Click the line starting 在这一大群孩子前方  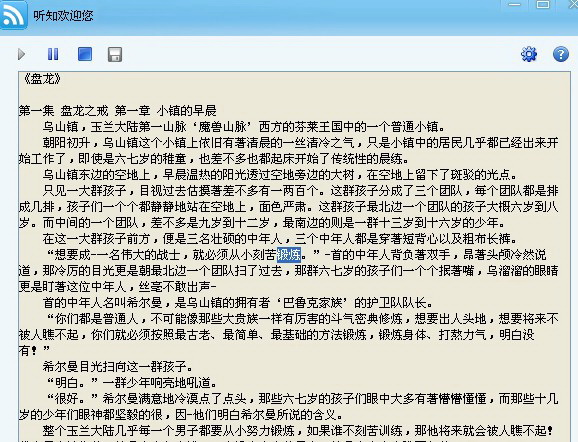[x=280, y=239]
